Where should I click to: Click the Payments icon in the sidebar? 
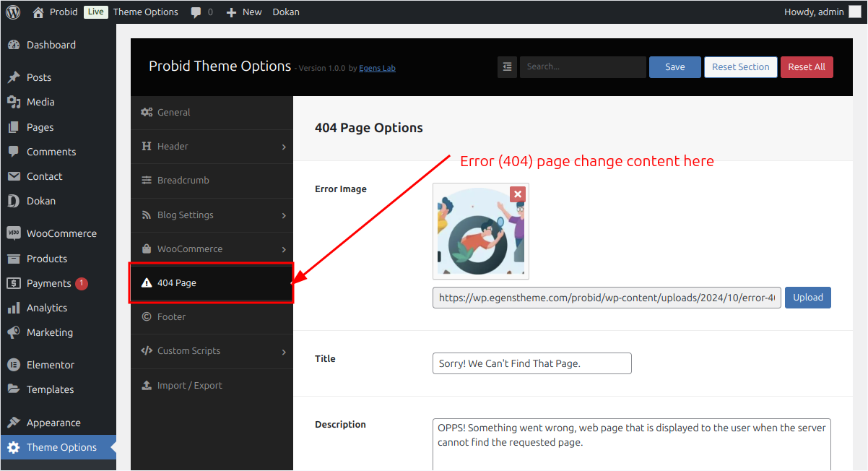14,283
